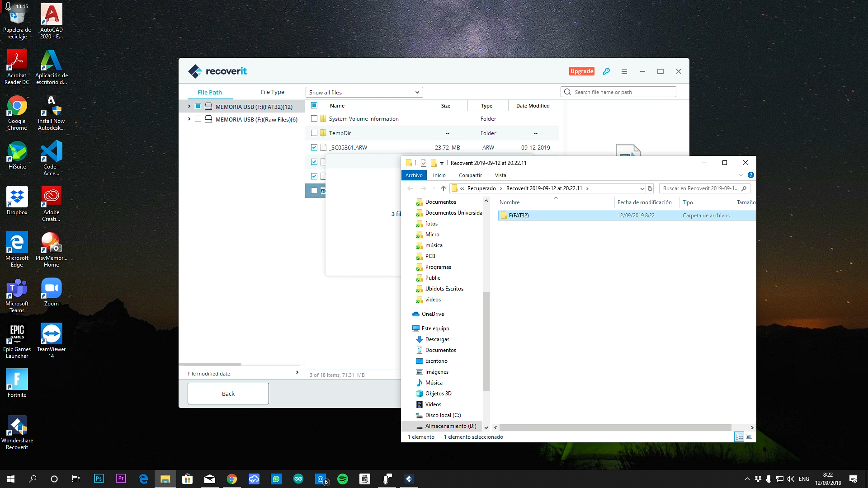Screen dimensions: 868x488
Task: Open the Recoverit hamburger menu
Action: click(624, 71)
